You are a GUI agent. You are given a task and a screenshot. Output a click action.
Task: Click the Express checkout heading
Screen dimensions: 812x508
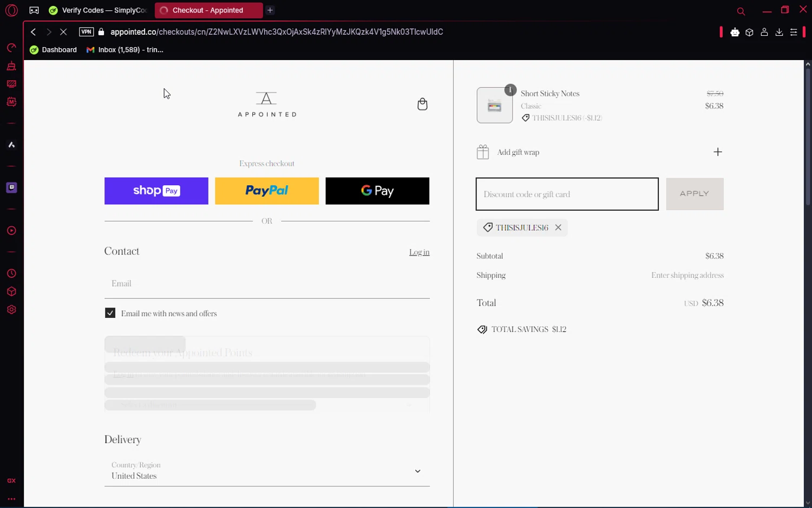[x=267, y=164]
